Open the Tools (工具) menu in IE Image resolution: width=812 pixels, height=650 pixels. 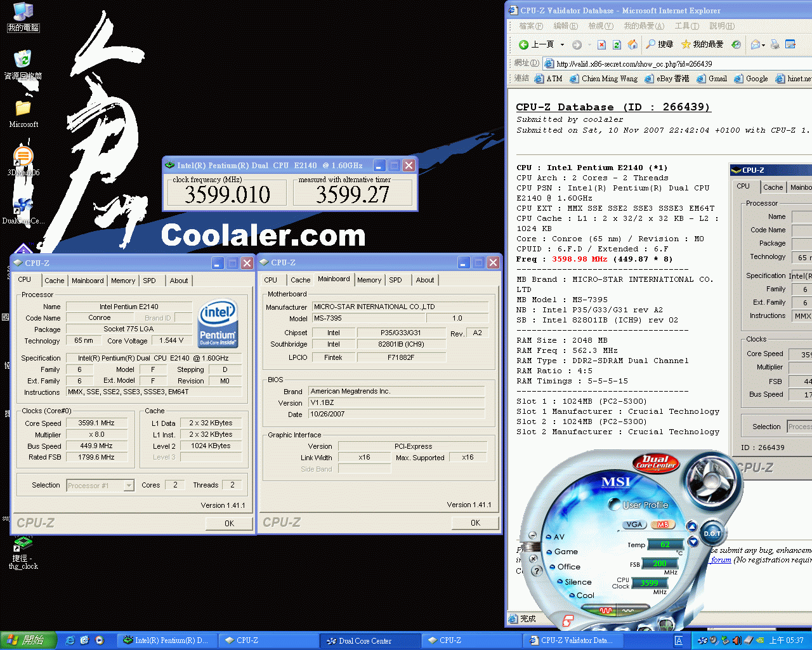pyautogui.click(x=686, y=26)
